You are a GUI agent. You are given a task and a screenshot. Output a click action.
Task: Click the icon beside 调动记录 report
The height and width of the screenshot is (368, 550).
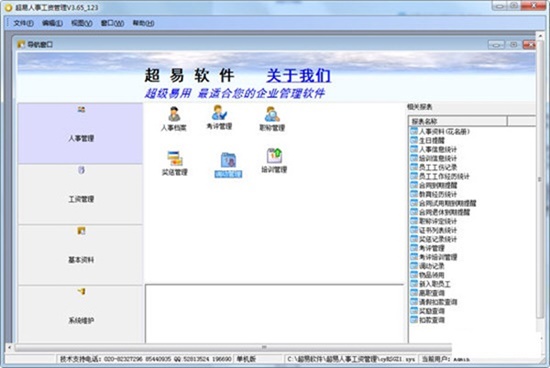[x=414, y=266]
